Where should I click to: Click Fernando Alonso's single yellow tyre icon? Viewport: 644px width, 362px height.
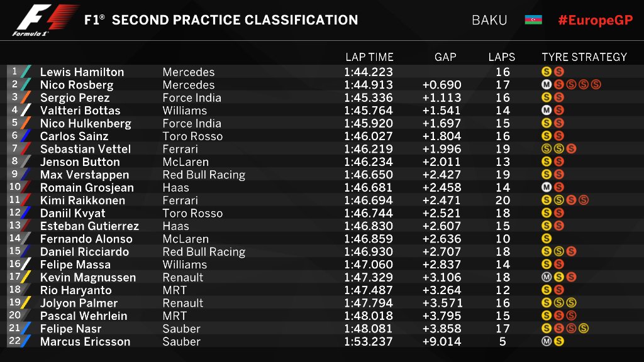pos(547,239)
